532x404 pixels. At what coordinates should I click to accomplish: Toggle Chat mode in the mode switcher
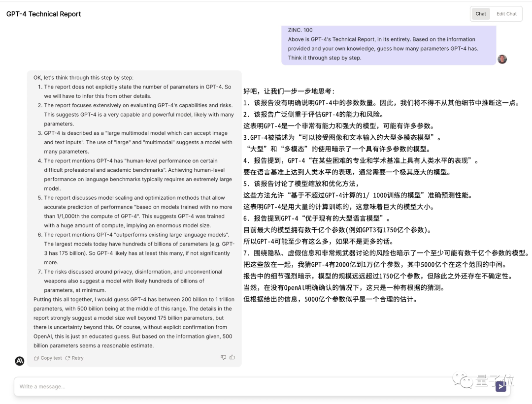481,14
